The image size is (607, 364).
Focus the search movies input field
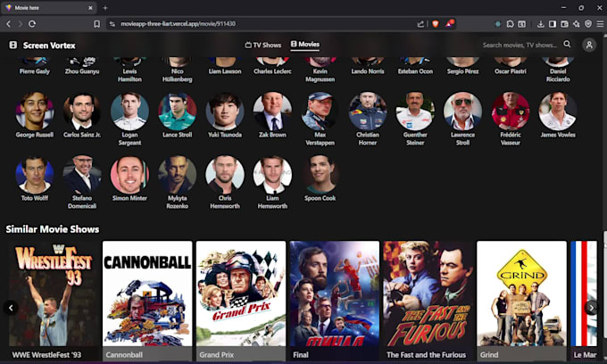520,45
